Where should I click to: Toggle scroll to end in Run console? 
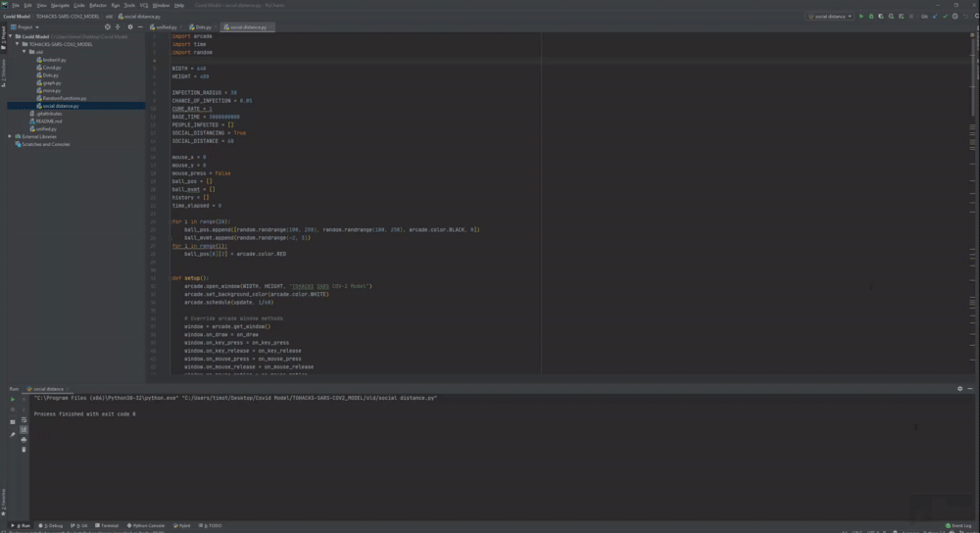(x=24, y=430)
